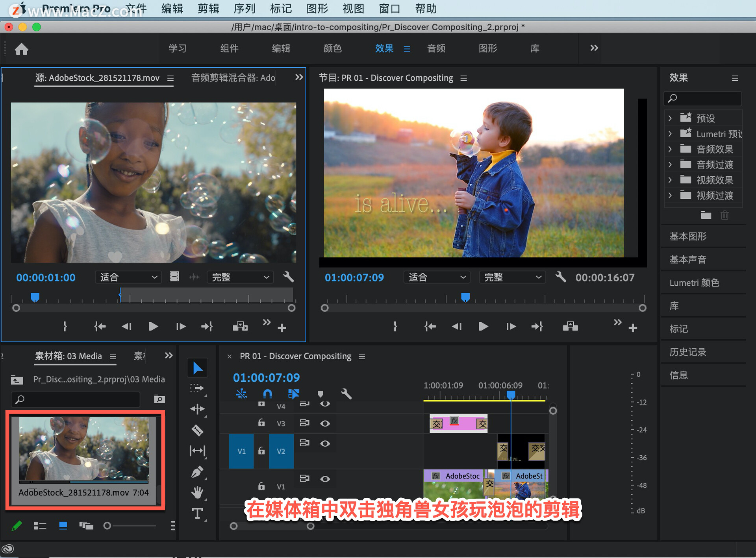This screenshot has height=558, width=756.
Task: Switch to 音频 workspace tab
Action: pos(436,48)
